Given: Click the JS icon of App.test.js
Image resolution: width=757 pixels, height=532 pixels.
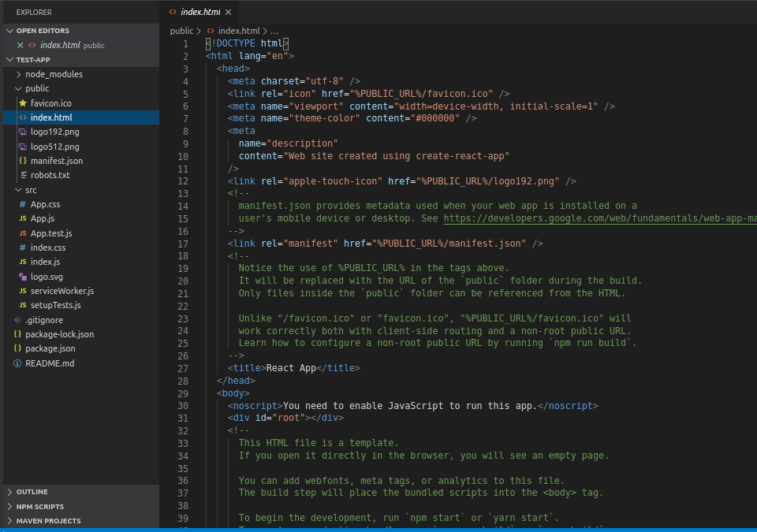Looking at the screenshot, I should click(x=23, y=233).
